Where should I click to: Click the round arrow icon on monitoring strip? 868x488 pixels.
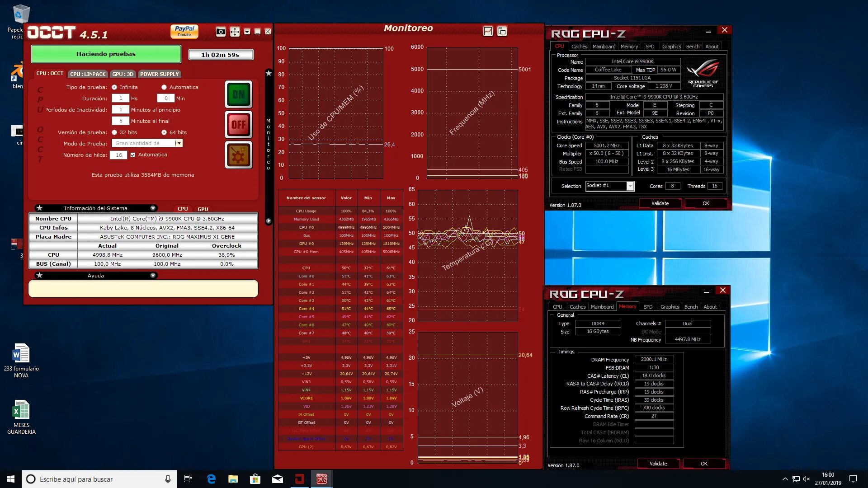pos(269,221)
